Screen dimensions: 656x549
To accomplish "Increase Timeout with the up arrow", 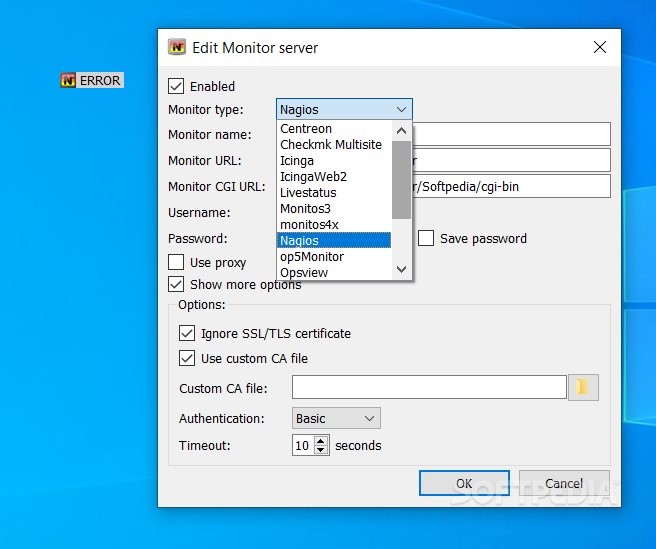I will coord(320,441).
